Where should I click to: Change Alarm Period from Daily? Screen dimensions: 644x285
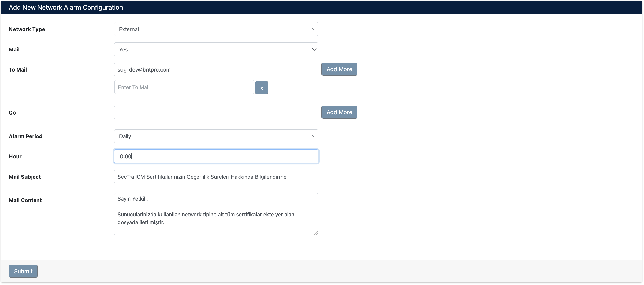(x=216, y=136)
